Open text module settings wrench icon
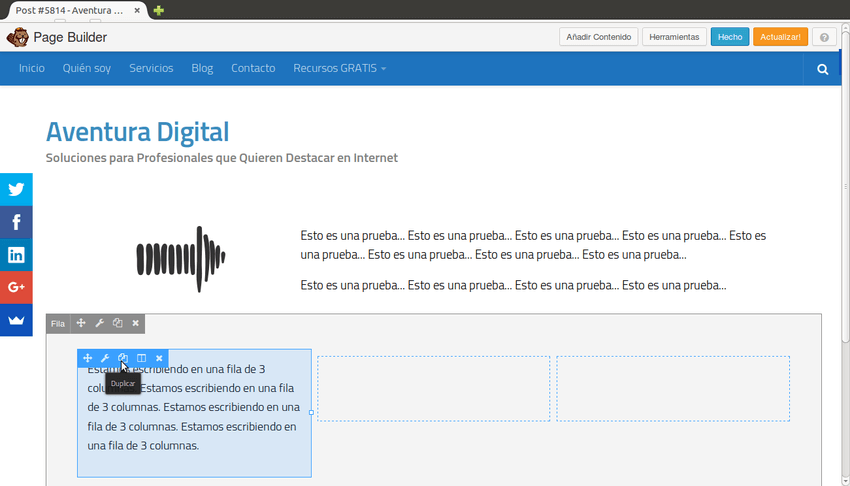The width and height of the screenshot is (850, 486). coord(105,358)
